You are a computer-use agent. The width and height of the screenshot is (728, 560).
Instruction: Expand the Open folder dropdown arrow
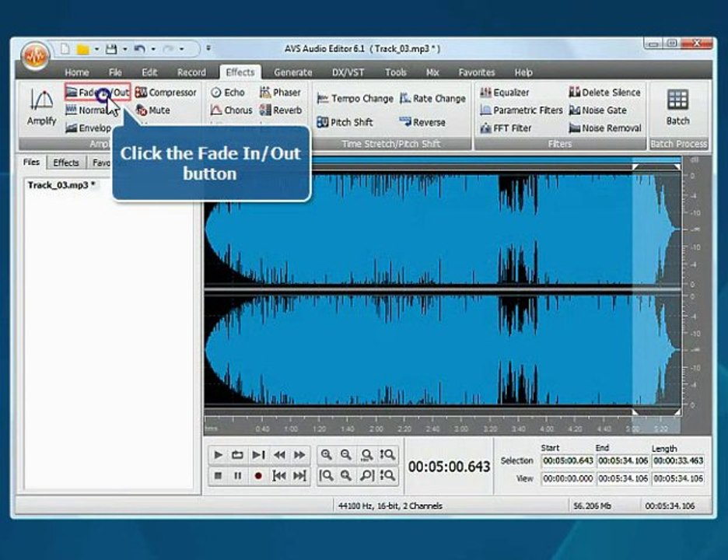[x=96, y=49]
